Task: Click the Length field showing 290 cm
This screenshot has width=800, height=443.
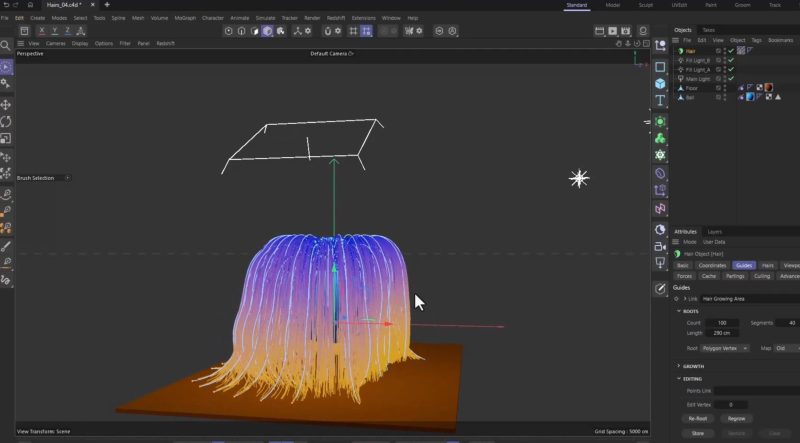Action: 721,333
